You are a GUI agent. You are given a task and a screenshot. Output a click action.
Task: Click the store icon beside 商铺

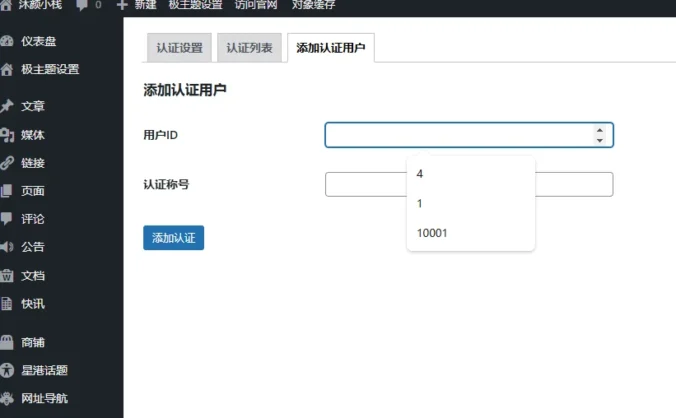(x=8, y=342)
